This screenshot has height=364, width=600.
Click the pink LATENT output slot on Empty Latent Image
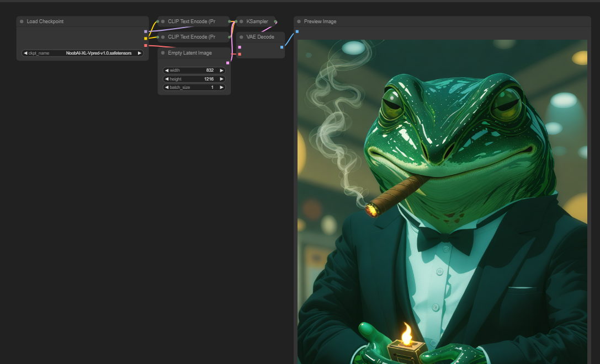click(227, 63)
